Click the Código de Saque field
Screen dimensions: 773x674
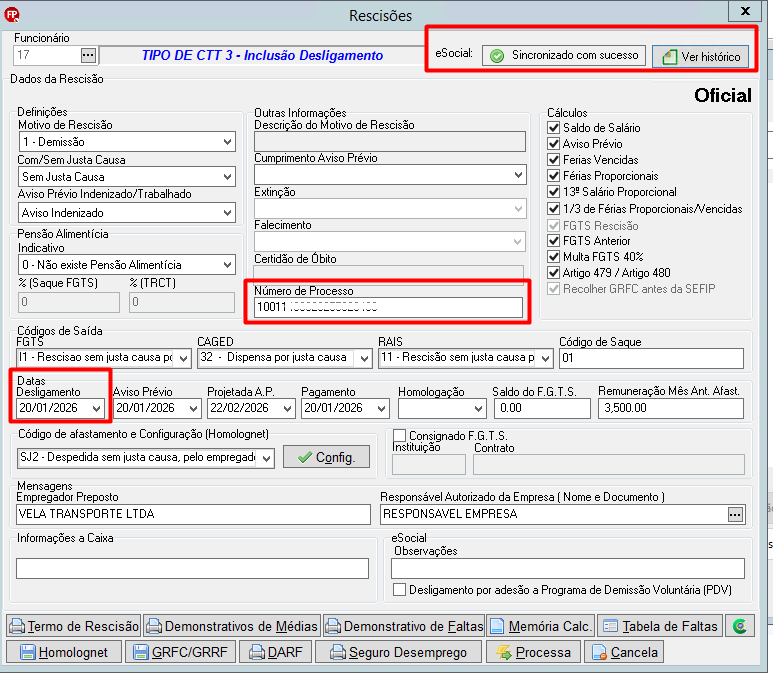pos(651,358)
